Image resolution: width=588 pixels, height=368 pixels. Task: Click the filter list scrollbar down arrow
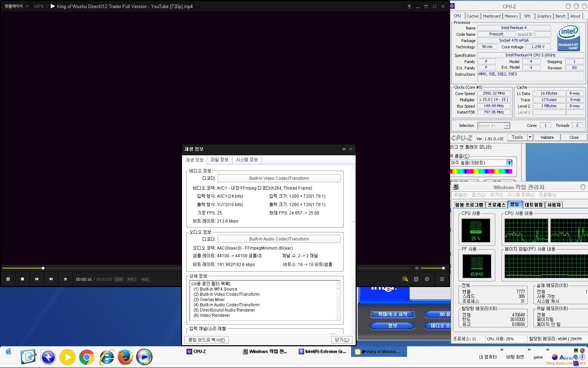pos(338,318)
